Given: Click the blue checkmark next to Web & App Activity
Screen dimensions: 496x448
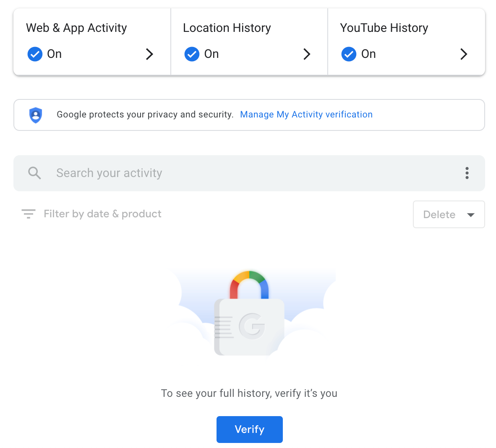Looking at the screenshot, I should pos(35,54).
